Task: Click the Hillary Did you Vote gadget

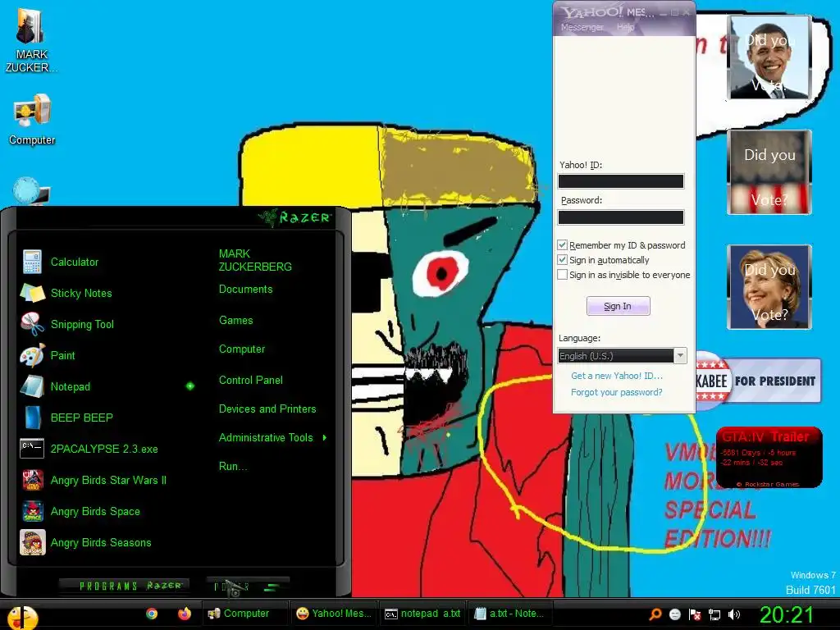Action: click(x=769, y=287)
